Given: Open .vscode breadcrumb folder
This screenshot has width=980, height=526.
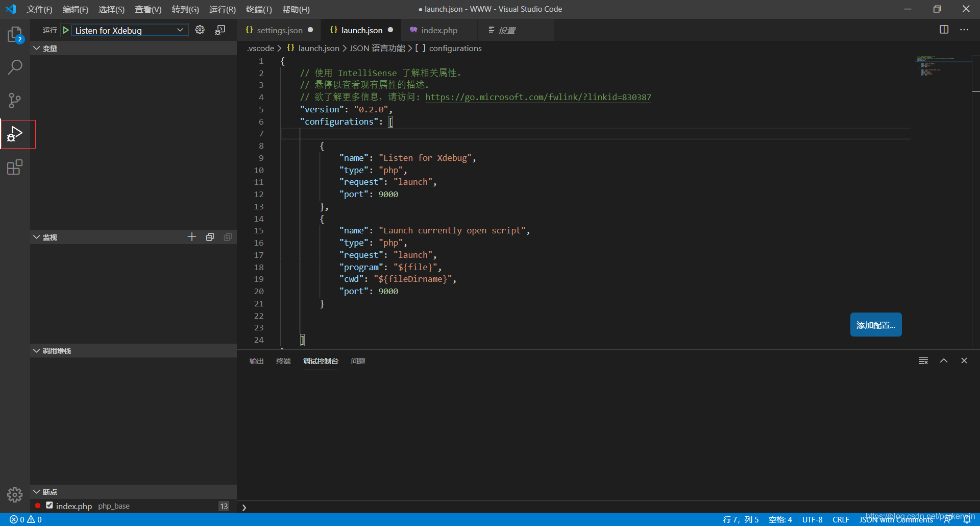Looking at the screenshot, I should 260,48.
